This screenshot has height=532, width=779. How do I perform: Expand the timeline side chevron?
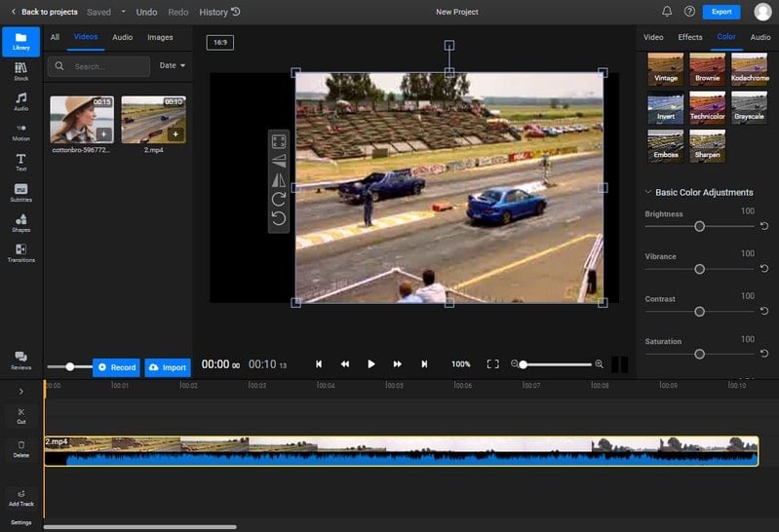[20, 392]
